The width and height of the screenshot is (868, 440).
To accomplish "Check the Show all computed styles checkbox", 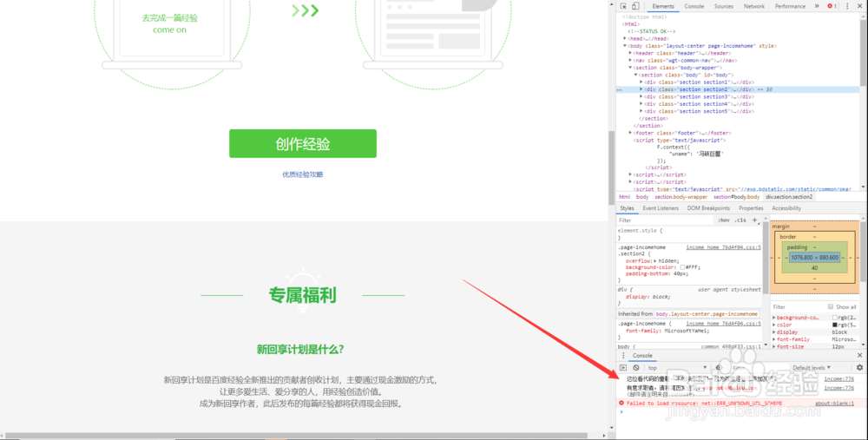I will coord(831,306).
